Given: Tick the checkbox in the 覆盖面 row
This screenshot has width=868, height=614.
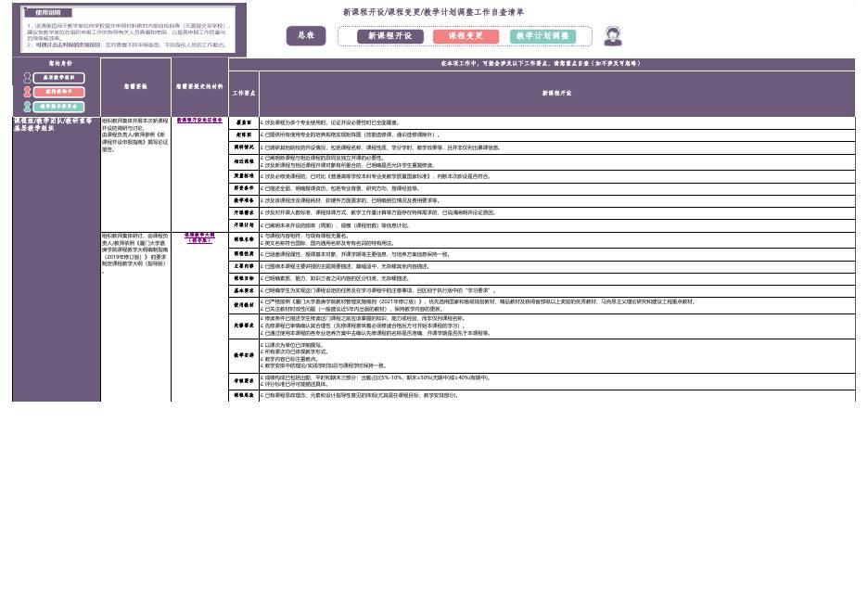Looking at the screenshot, I should coord(262,122).
